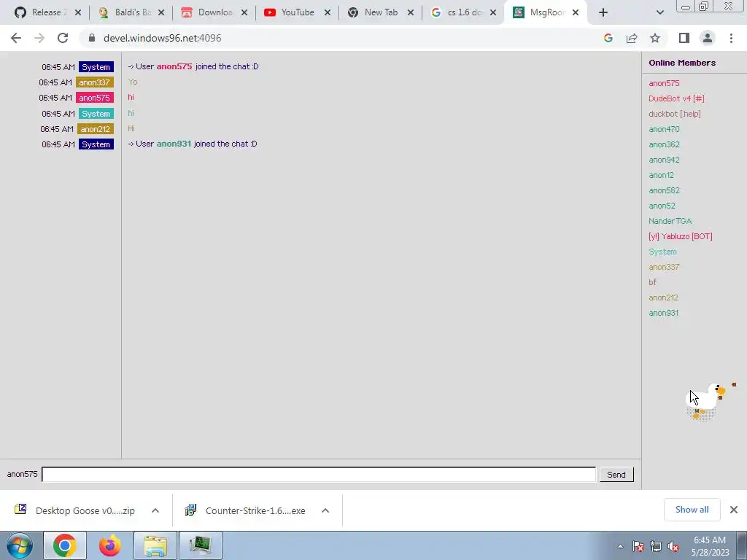Click the anon337 name tag in chat
This screenshot has height=560, width=747.
pos(94,82)
